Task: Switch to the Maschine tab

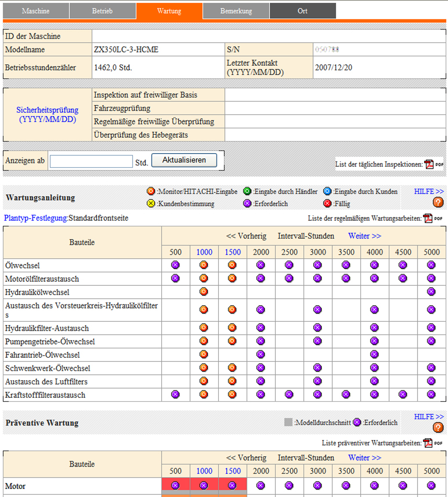Action: coord(36,11)
